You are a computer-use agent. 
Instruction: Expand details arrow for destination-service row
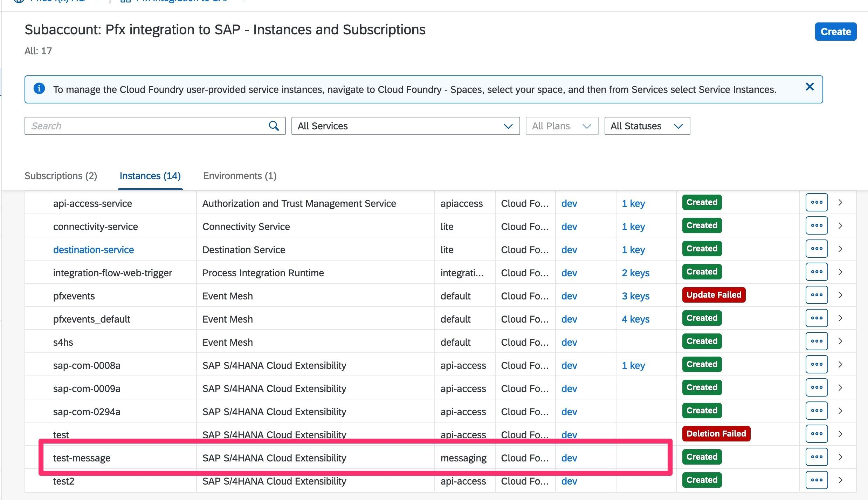click(840, 249)
